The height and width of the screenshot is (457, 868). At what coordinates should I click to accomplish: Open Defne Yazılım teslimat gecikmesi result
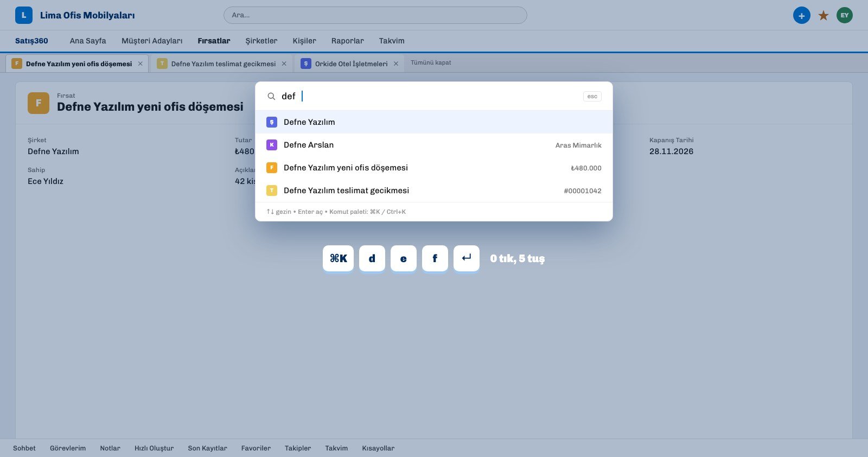pyautogui.click(x=434, y=191)
